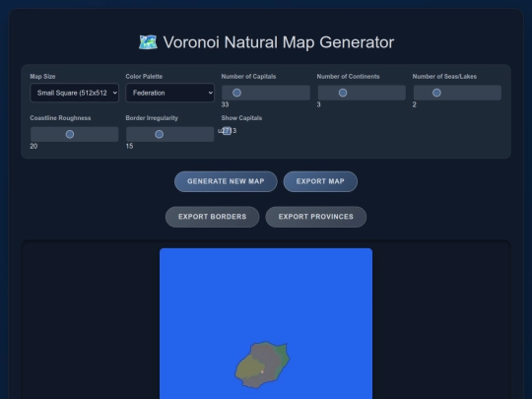532x399 pixels.
Task: Click the Coastline Roughness value 20
Action: click(x=33, y=146)
